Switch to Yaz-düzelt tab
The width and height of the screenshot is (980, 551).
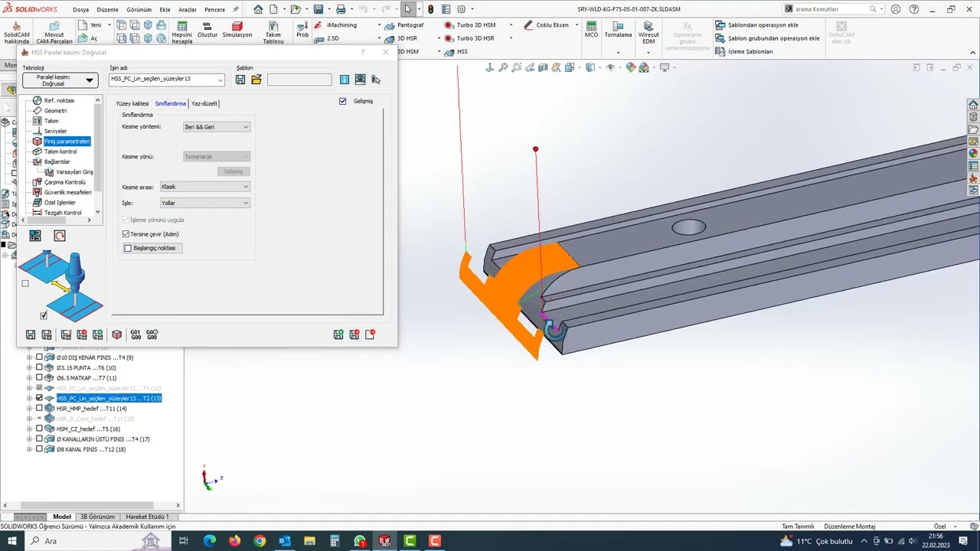pos(204,103)
